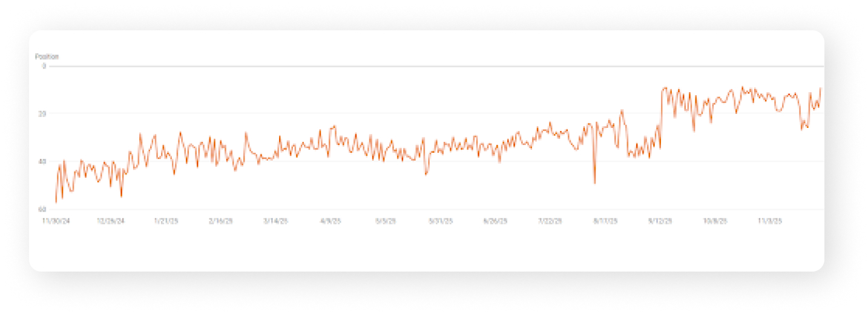Select the 5/5/25 date label
This screenshot has height=314, width=868.
pyautogui.click(x=386, y=221)
